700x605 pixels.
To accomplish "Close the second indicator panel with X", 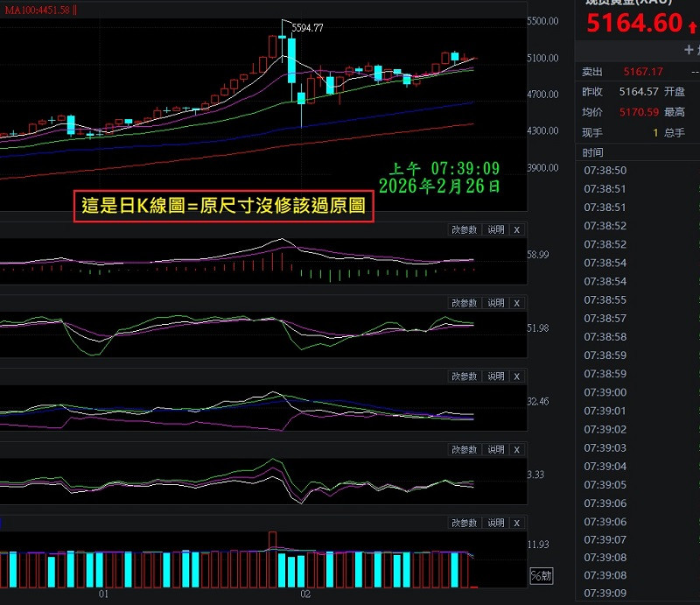I will (516, 303).
